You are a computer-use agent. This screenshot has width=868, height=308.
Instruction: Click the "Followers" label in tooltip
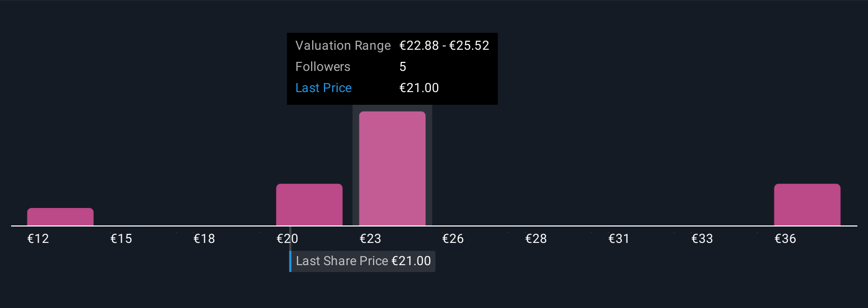coord(323,67)
